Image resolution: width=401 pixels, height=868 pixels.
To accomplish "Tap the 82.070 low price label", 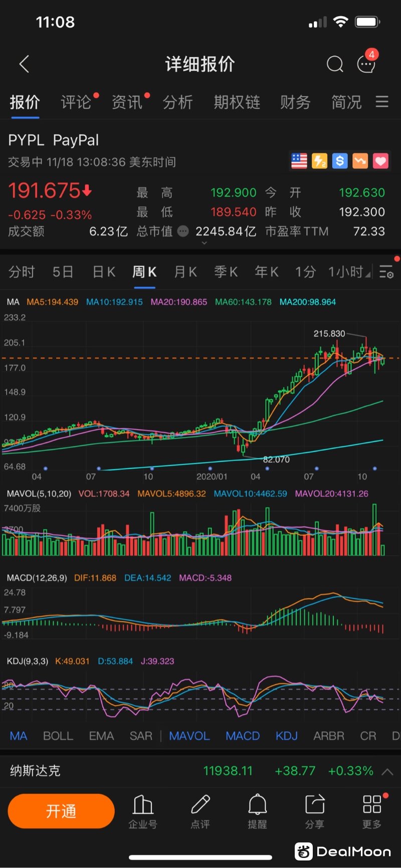I will 276,460.
